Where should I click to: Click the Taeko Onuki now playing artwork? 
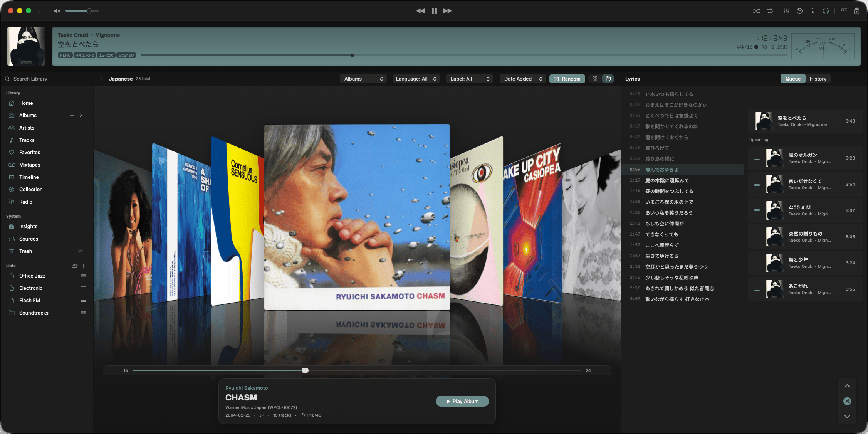(x=26, y=46)
